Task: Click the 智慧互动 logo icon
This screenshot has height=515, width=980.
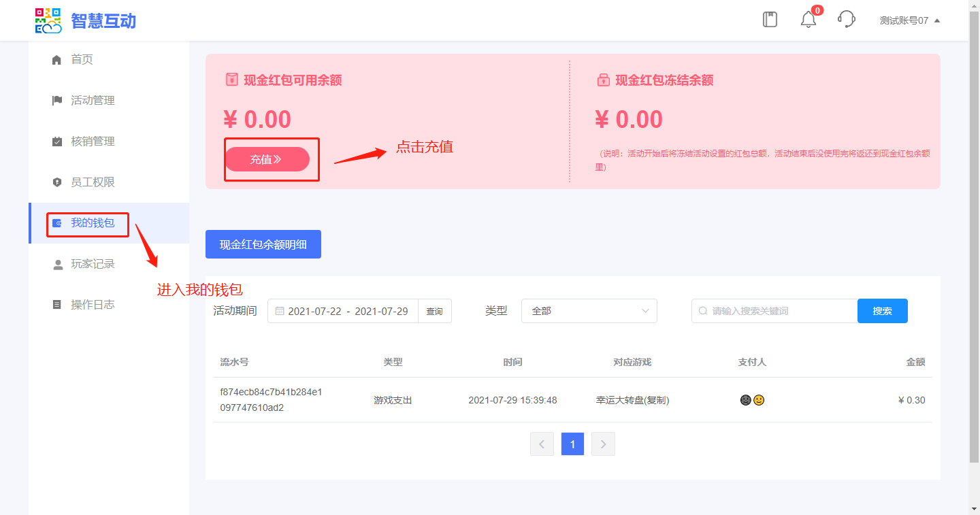Action: click(x=48, y=20)
